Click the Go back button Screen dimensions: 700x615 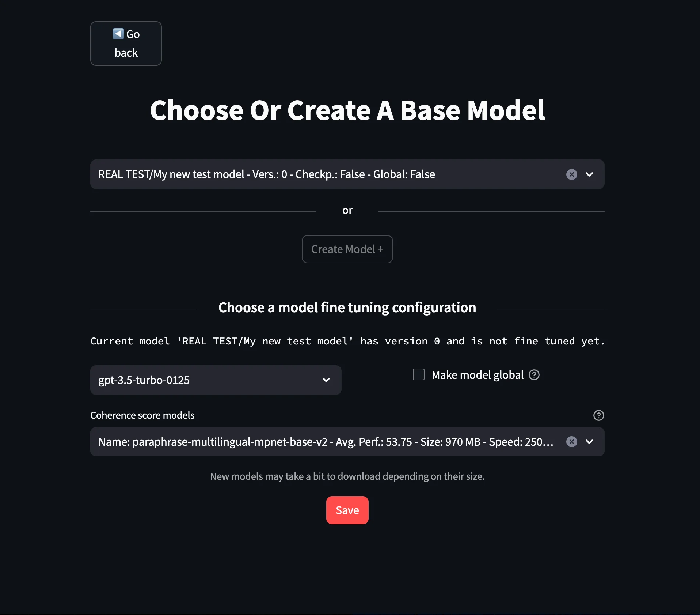point(126,43)
